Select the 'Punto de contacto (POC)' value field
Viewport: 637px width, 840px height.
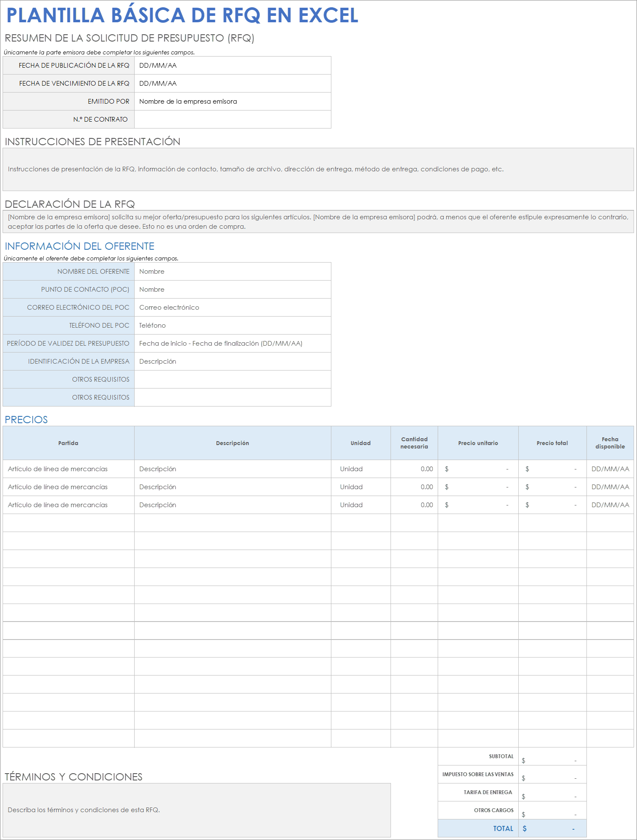tap(232, 290)
